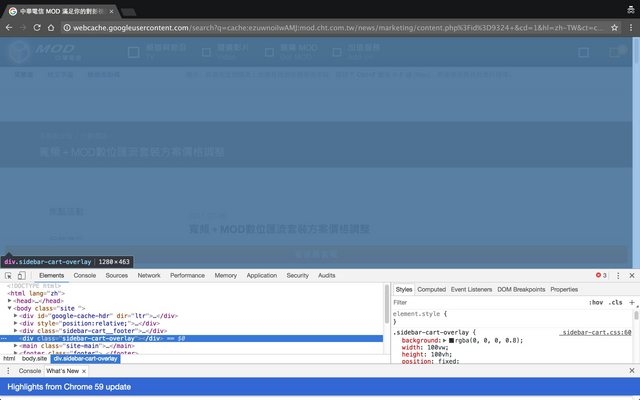640x400 pixels.
Task: Open the Network tab
Action: click(149, 276)
